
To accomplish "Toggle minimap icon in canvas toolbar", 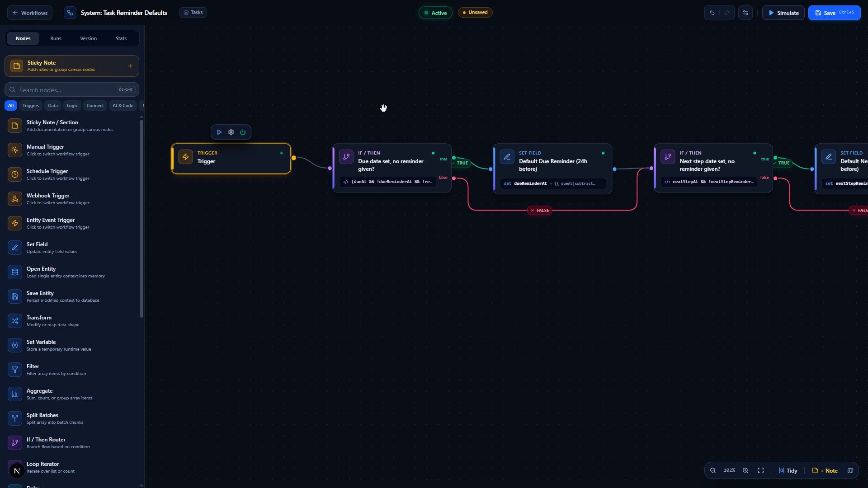I will [850, 470].
